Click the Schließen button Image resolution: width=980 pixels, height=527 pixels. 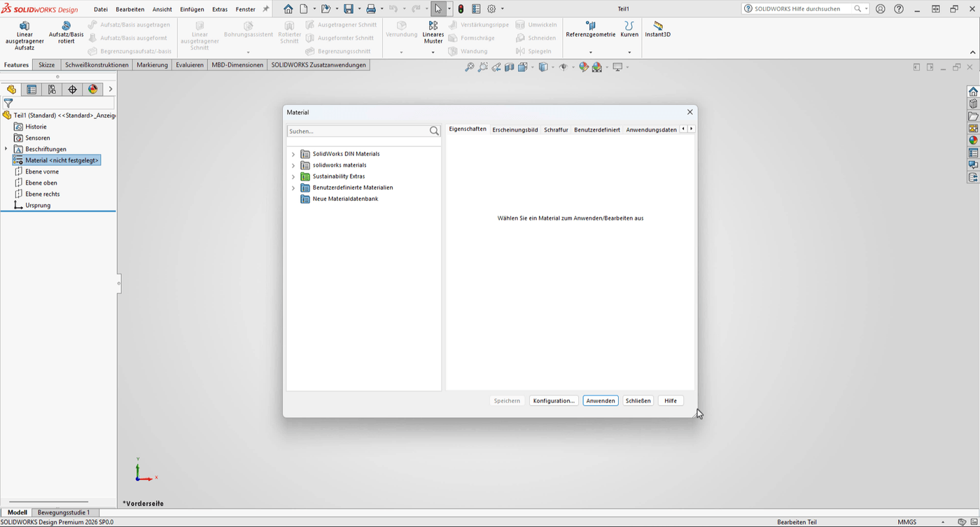[638, 401]
